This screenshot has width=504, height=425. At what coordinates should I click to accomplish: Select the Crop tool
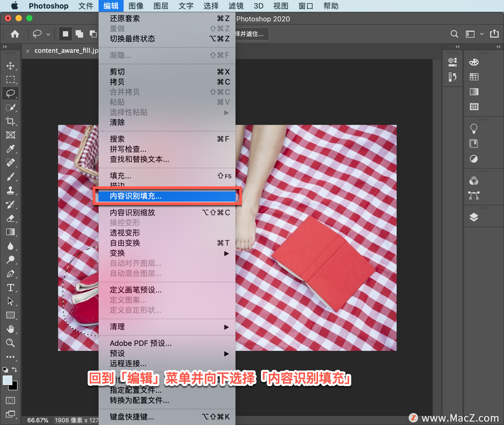(10, 121)
